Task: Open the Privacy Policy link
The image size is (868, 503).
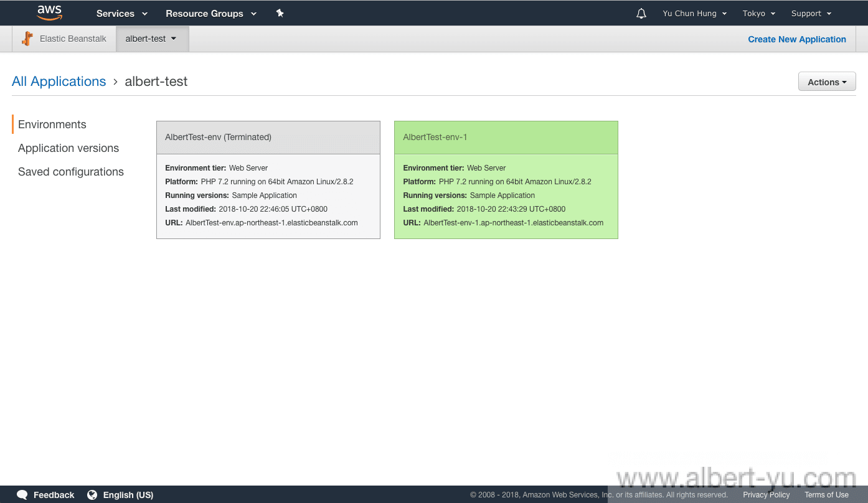Action: pyautogui.click(x=766, y=495)
